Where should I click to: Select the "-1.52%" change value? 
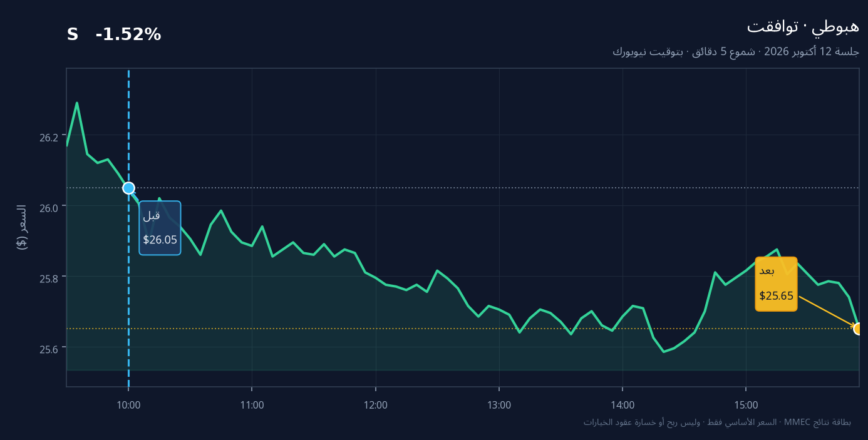point(128,35)
